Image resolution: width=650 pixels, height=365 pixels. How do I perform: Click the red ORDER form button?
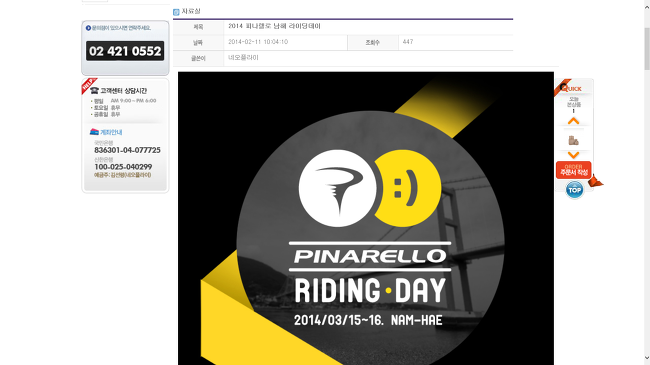[x=573, y=170]
